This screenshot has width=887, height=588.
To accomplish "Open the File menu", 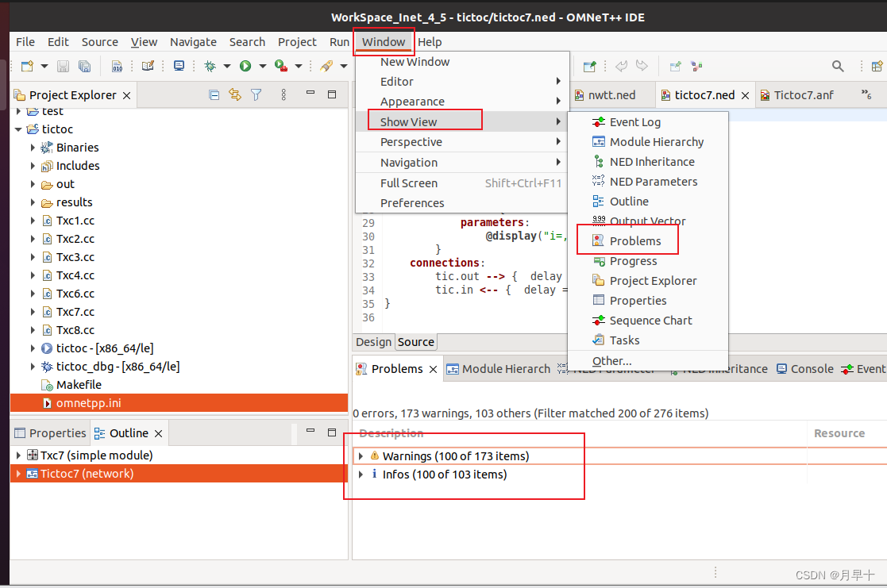I will coord(25,42).
